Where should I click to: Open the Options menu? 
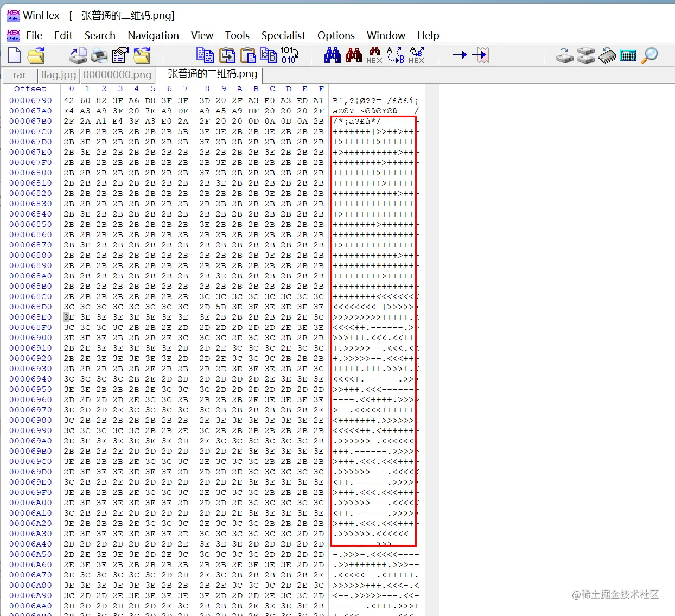tap(336, 36)
